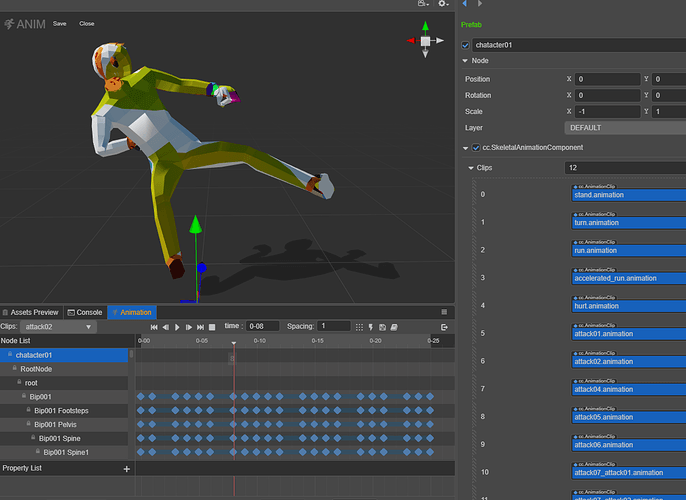Stop the animation playback
The image size is (686, 500).
(x=212, y=327)
